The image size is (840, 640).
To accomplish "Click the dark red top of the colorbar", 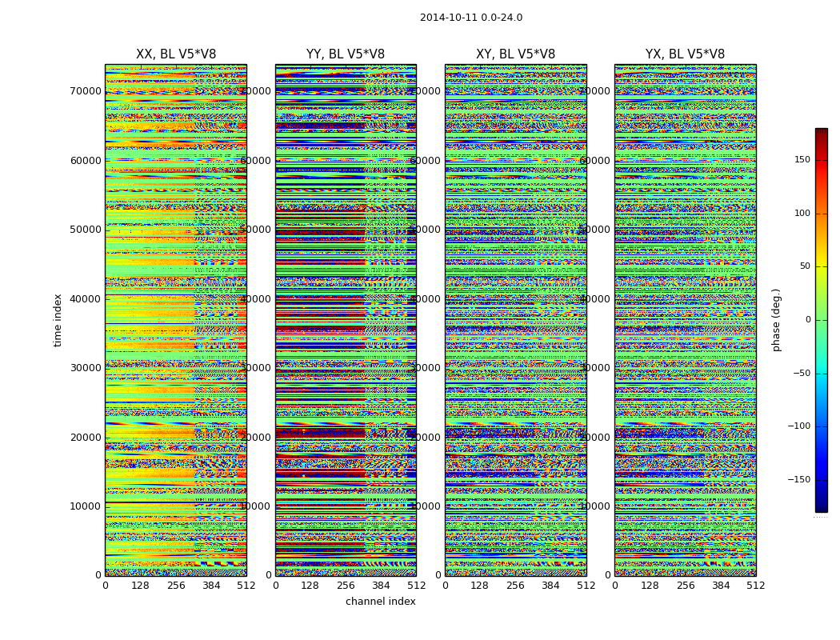I will 821,133.
